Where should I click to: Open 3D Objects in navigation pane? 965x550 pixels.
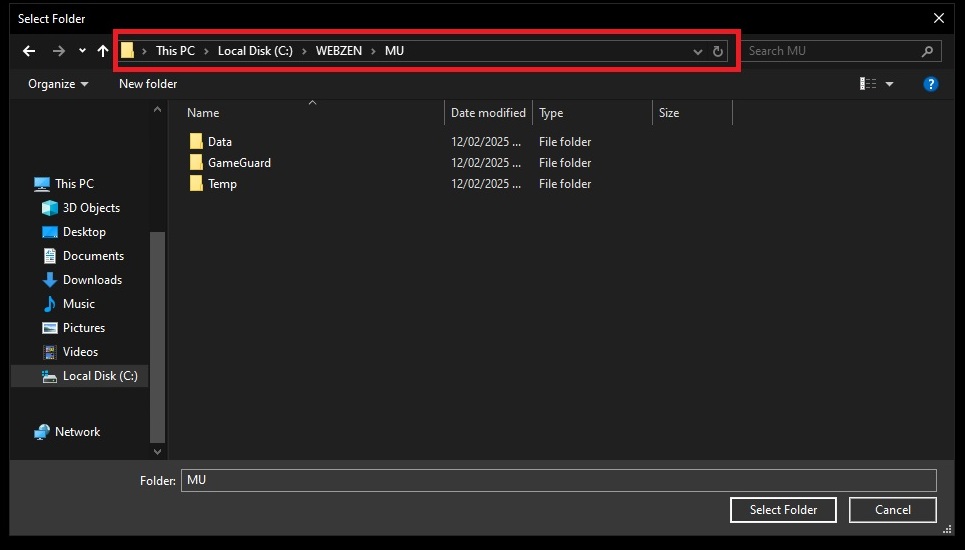[91, 208]
